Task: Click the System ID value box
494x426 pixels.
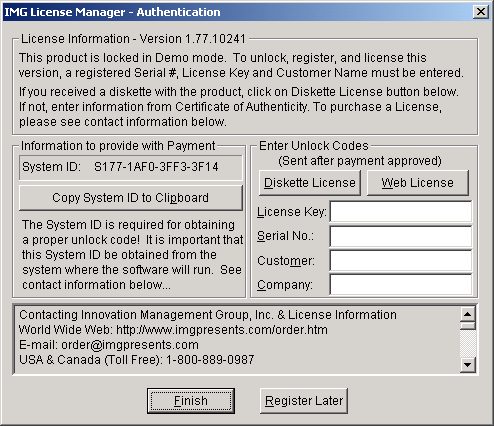Action: (131, 167)
